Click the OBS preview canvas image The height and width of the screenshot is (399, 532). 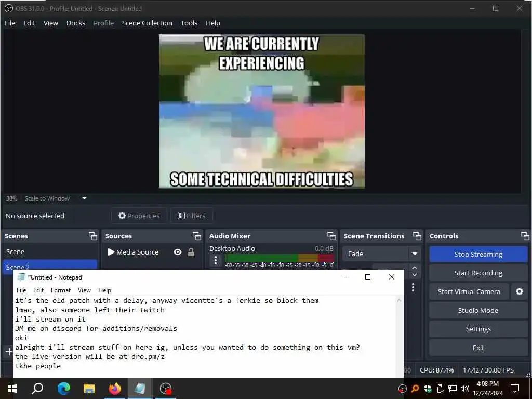pyautogui.click(x=262, y=111)
